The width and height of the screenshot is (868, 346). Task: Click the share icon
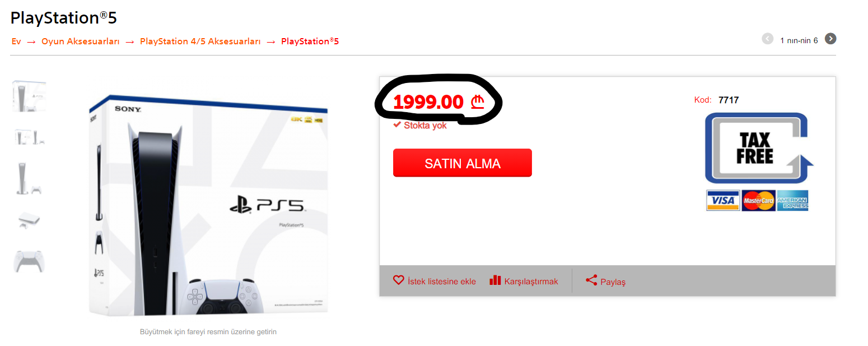[591, 280]
